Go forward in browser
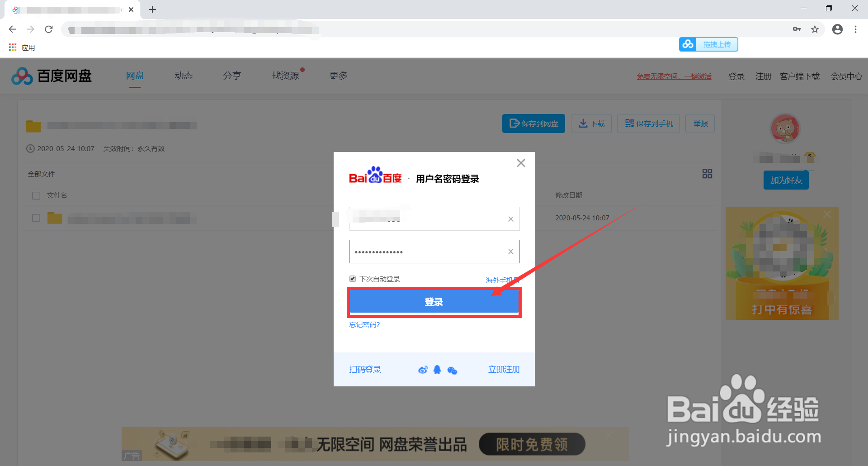This screenshot has width=868, height=466. pyautogui.click(x=30, y=29)
